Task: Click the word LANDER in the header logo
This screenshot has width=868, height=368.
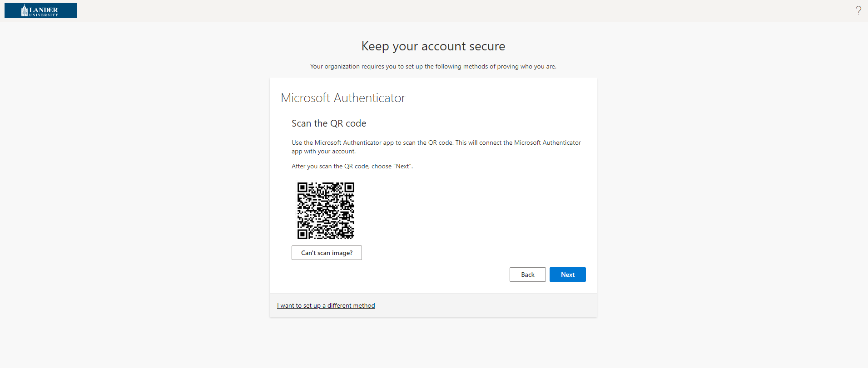Action: (x=44, y=10)
